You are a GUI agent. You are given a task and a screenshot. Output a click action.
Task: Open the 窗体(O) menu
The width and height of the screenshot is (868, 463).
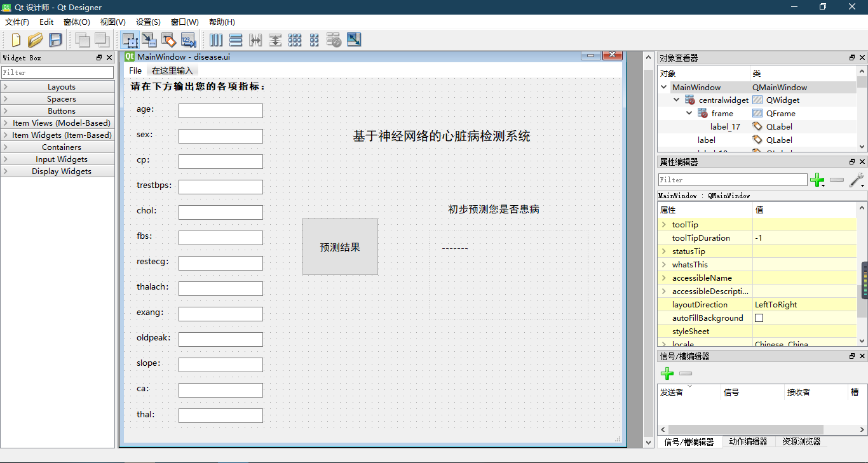pos(76,22)
